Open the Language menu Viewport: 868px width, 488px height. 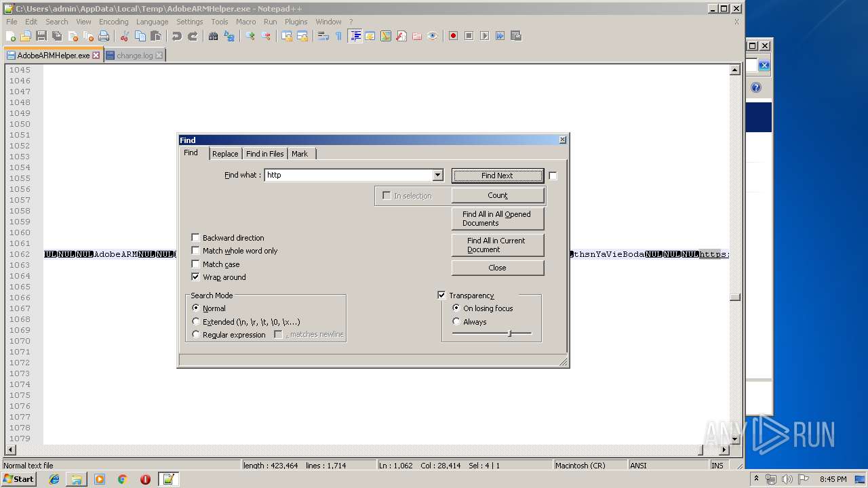[x=152, y=22]
